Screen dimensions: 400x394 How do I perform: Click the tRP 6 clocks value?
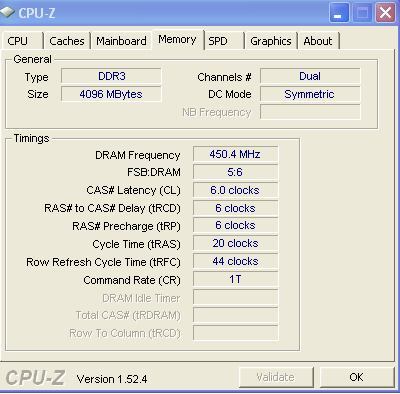(x=235, y=225)
